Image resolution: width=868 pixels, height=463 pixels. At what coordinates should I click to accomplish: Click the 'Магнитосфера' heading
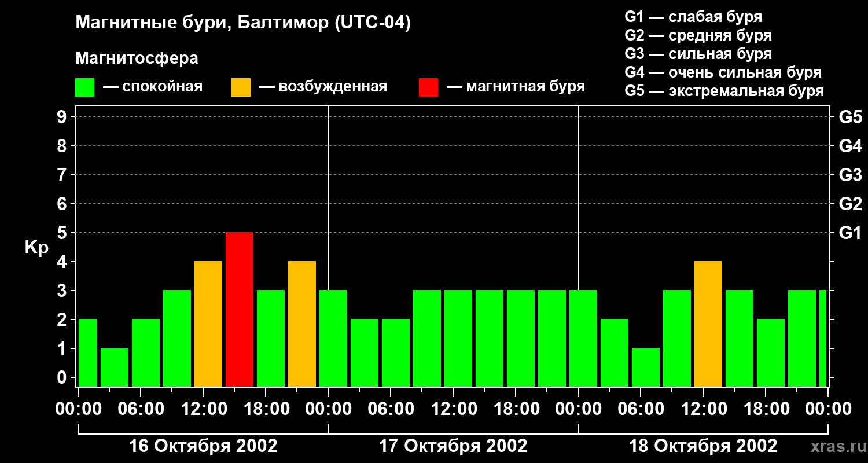click(x=137, y=58)
